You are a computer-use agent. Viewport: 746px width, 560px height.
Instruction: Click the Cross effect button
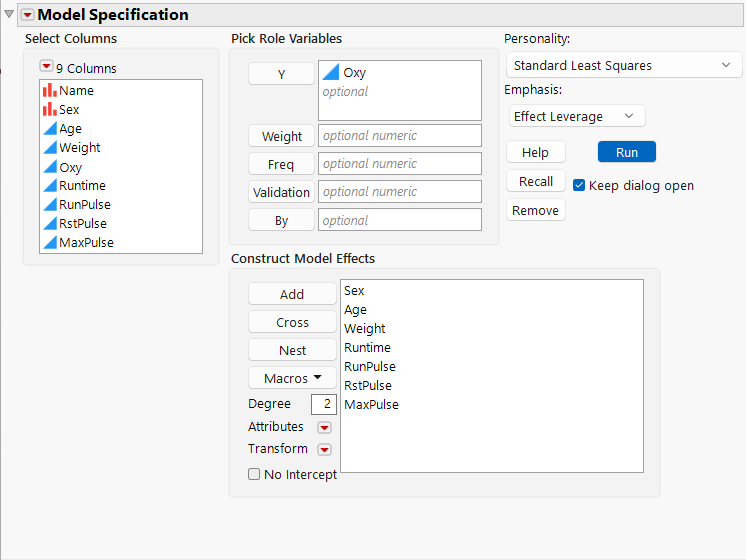[x=292, y=322]
